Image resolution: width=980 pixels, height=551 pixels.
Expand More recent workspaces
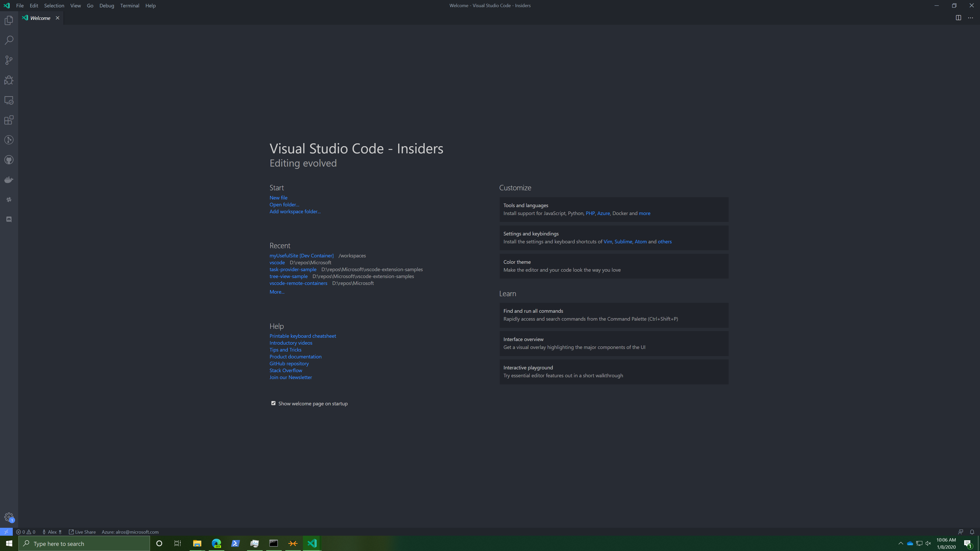click(277, 292)
